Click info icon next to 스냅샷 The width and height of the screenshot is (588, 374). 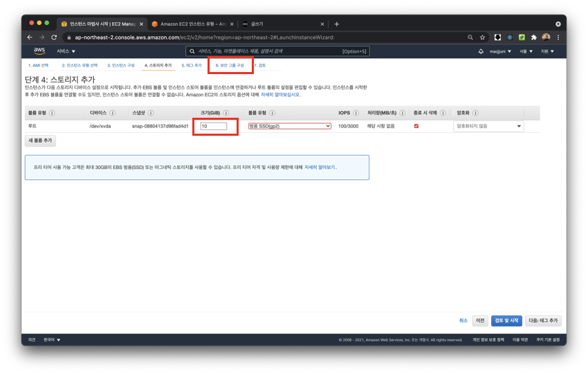151,113
